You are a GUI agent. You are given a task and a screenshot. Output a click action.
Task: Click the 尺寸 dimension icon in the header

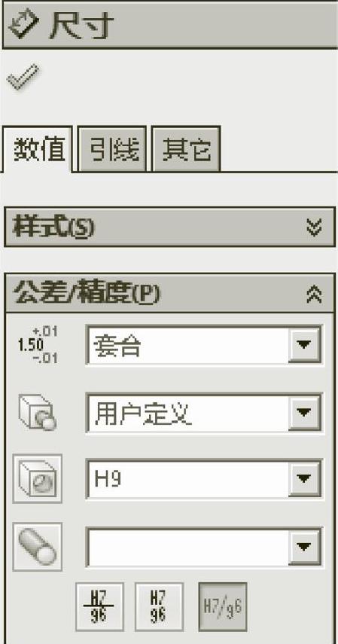click(24, 24)
